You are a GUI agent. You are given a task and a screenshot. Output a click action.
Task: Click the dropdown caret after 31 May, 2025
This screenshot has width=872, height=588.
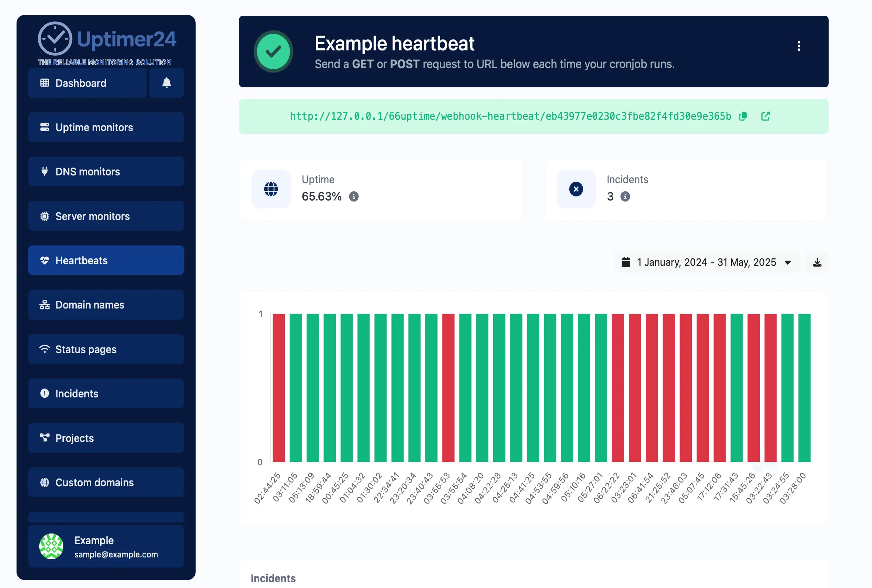[x=788, y=262]
